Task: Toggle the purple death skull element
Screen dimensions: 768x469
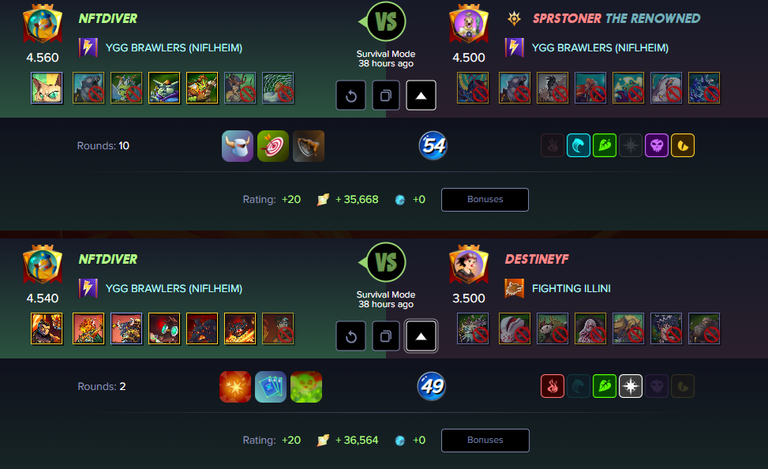Action: [x=656, y=145]
